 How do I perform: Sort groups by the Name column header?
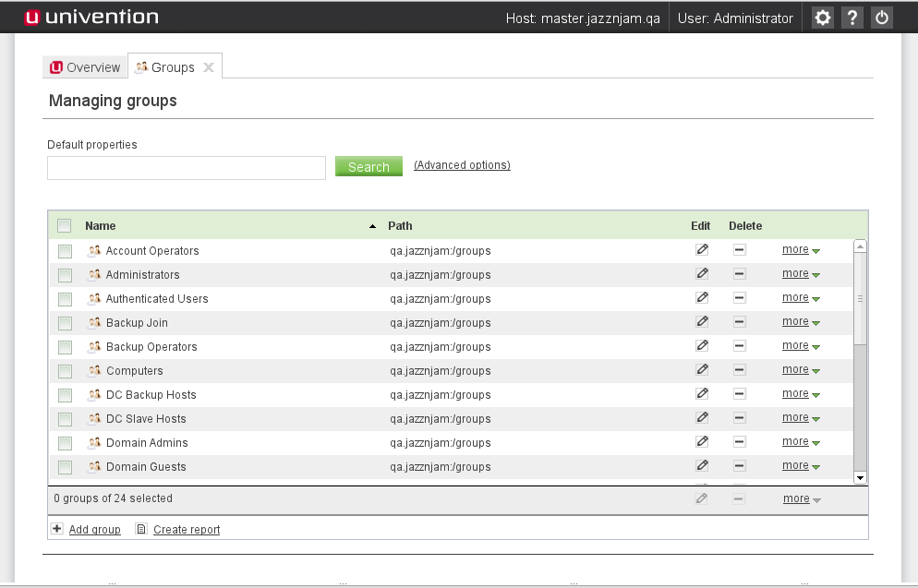click(x=101, y=225)
